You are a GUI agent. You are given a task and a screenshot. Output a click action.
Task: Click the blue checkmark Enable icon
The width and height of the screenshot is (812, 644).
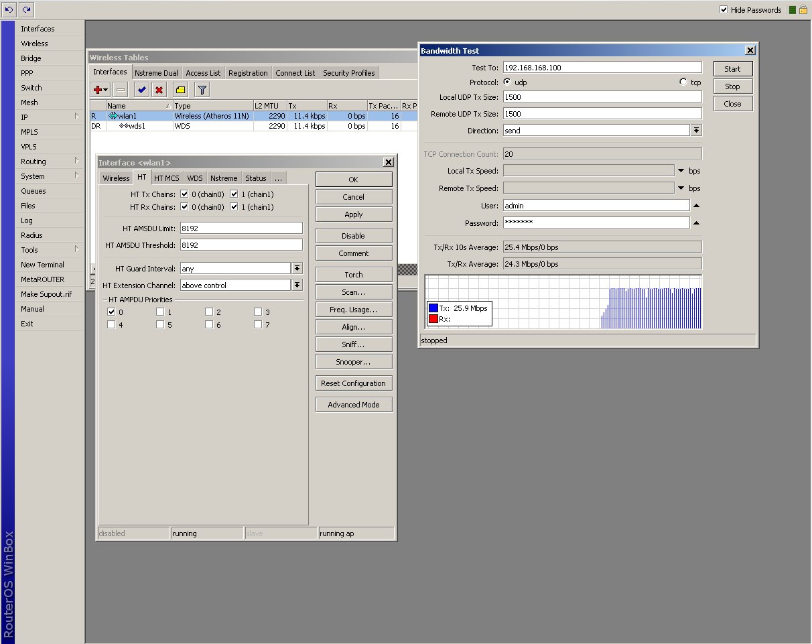[141, 90]
